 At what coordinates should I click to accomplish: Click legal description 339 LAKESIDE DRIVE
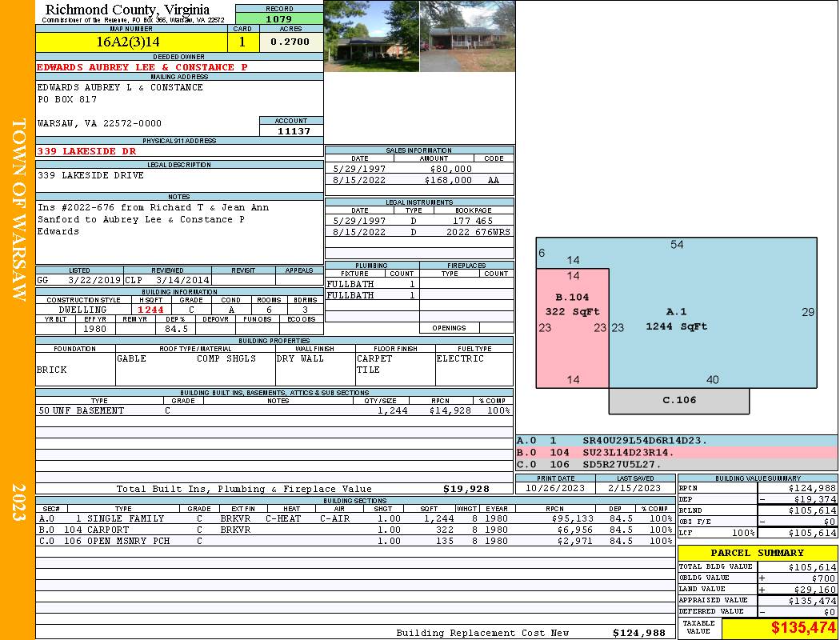tap(90, 175)
